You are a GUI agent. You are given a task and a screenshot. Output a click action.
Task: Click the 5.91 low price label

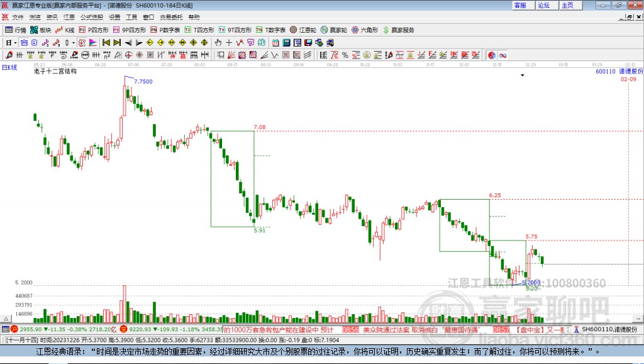point(260,230)
